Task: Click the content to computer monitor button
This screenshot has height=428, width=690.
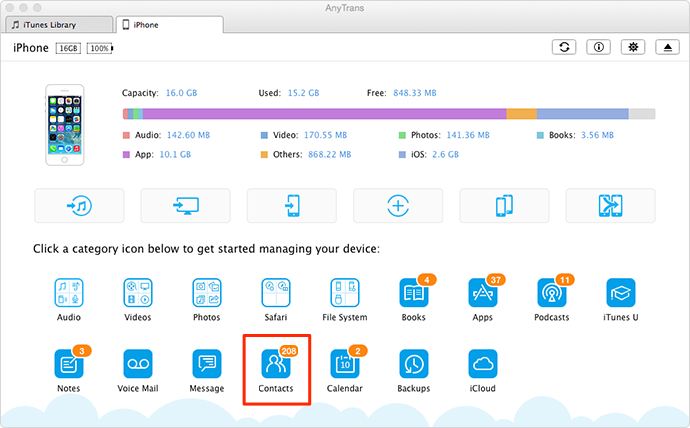Action: click(x=186, y=206)
